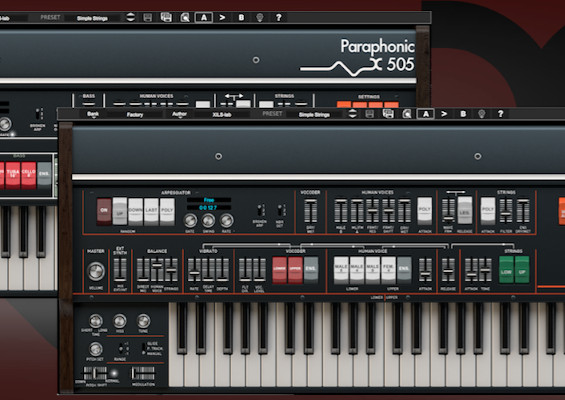The width and height of the screenshot is (565, 400).
Task: Click the Range selector switch
Action: tap(121, 348)
